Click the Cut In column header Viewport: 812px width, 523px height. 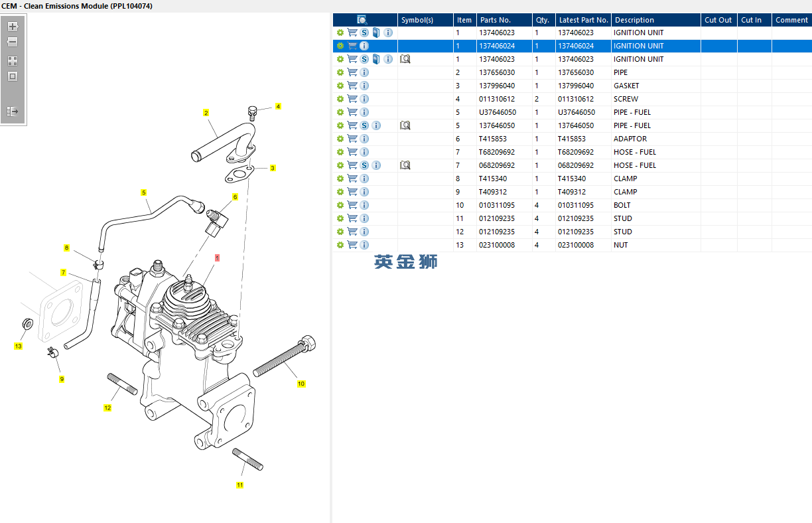click(x=754, y=20)
